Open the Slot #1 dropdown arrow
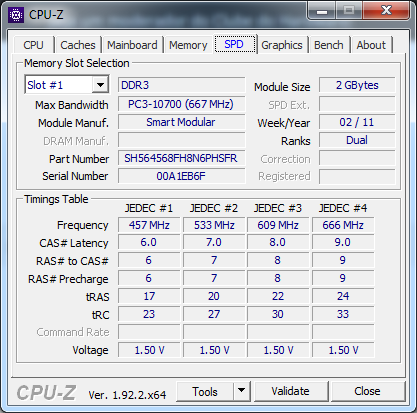 (100, 85)
